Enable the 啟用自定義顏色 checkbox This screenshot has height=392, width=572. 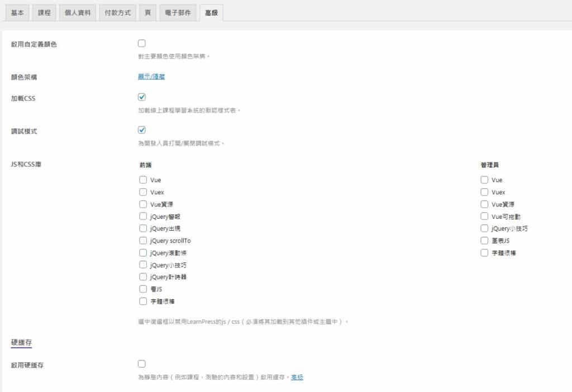click(142, 44)
